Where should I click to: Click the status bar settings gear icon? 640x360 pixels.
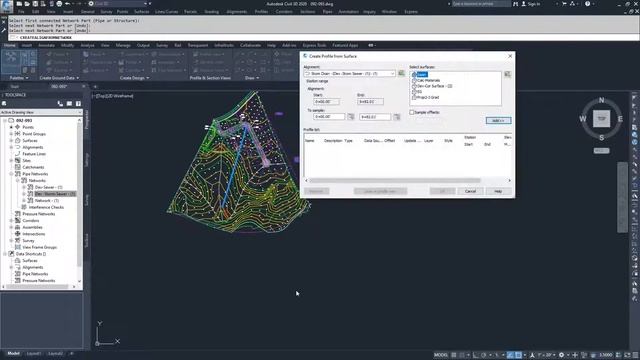(x=561, y=355)
